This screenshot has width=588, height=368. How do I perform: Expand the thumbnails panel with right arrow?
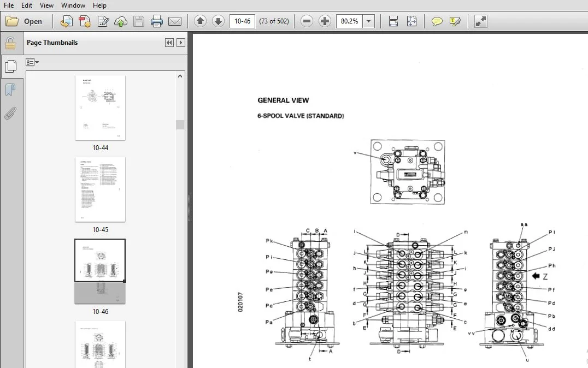(181, 43)
